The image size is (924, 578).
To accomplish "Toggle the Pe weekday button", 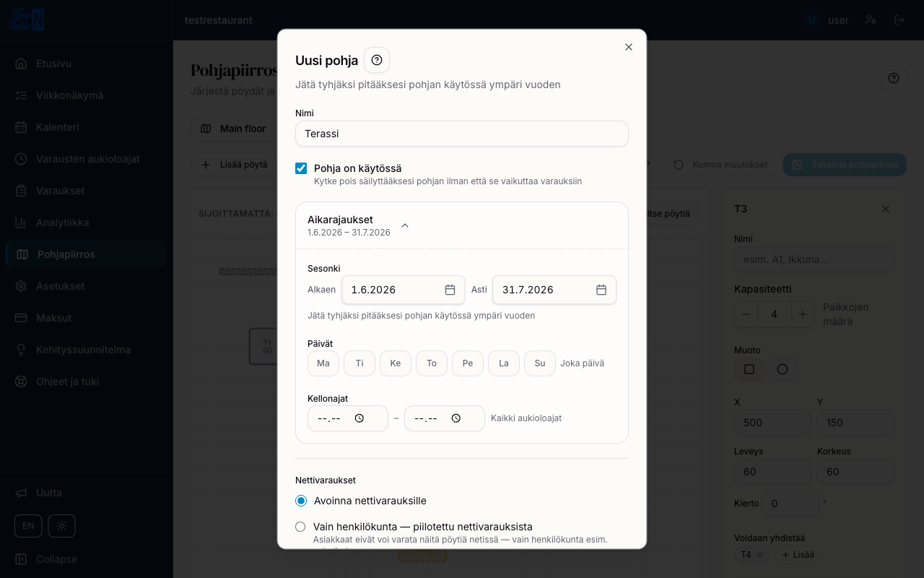I will tap(468, 363).
